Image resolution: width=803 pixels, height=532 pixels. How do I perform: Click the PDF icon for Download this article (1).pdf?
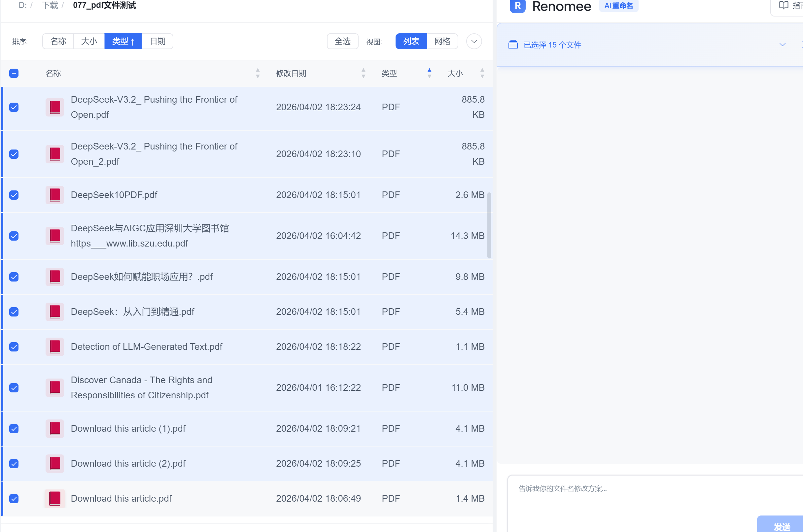coord(54,428)
